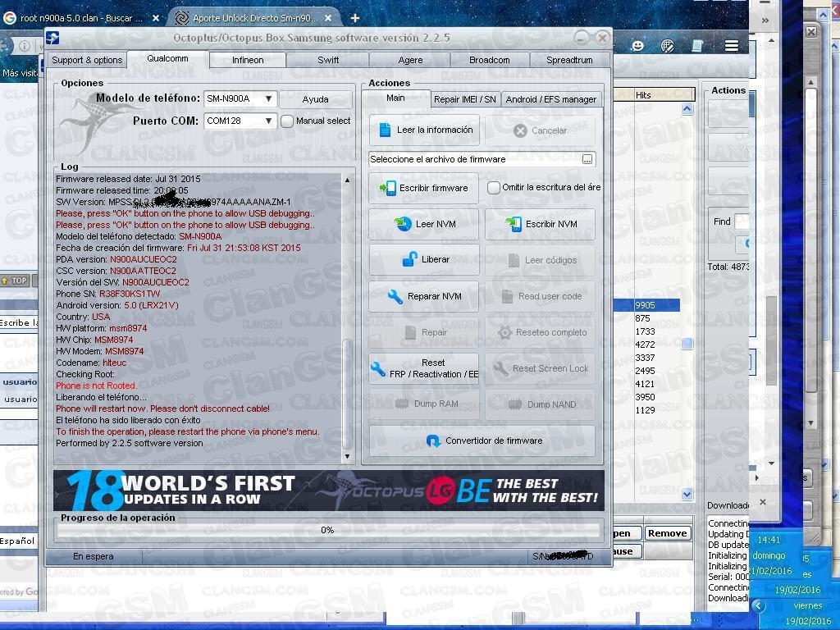Click the browser overflow chevron button

[765, 21]
